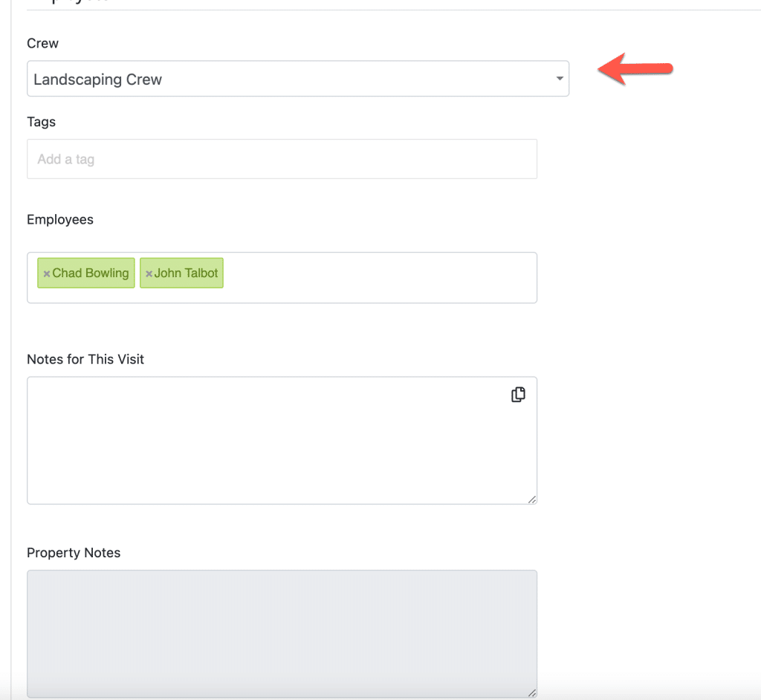Click the resize handle of Notes for This Visit
The image size is (761, 700).
(532, 499)
